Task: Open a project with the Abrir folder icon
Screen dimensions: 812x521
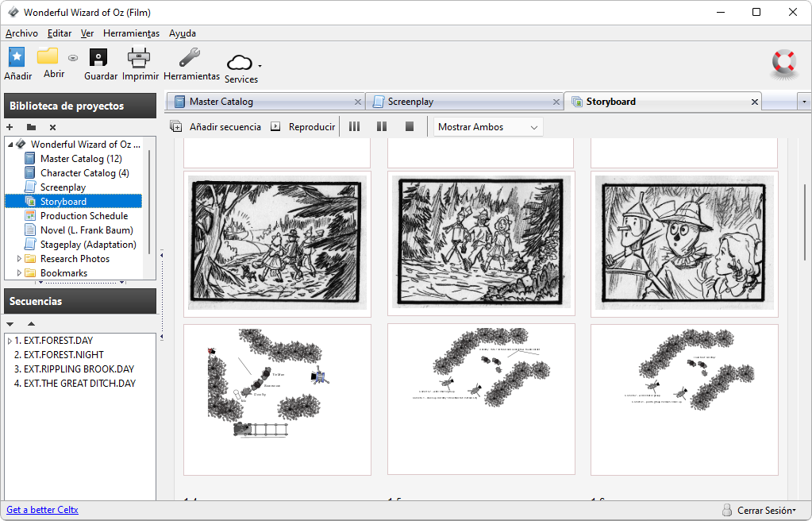Action: 48,56
